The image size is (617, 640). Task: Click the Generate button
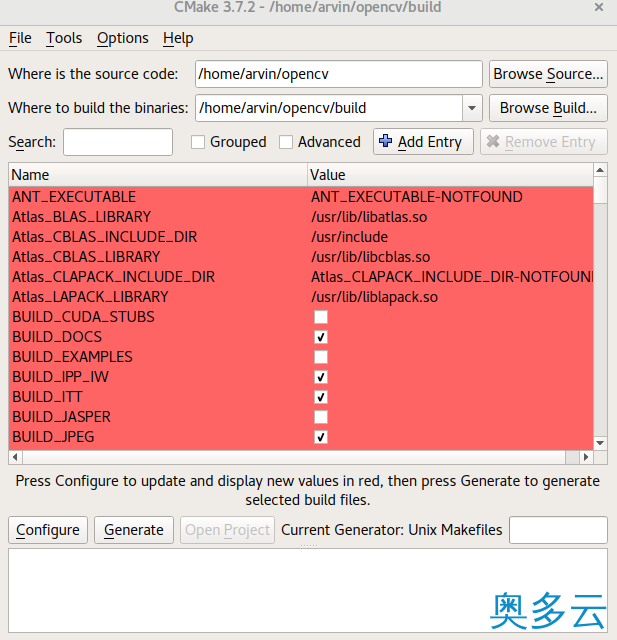(134, 530)
